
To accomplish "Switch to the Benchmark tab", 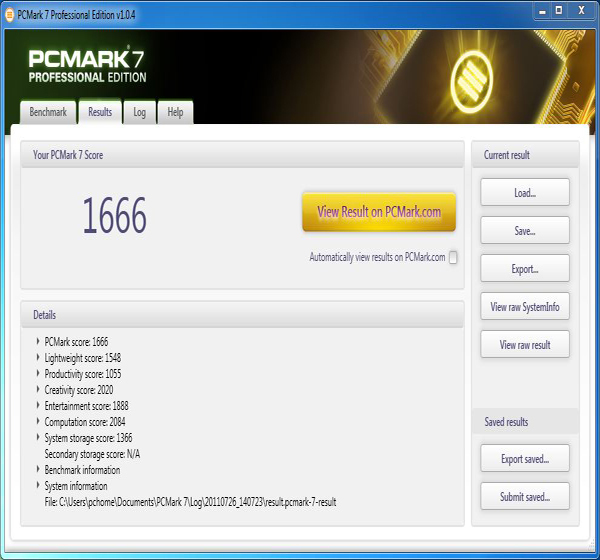I will (x=48, y=112).
